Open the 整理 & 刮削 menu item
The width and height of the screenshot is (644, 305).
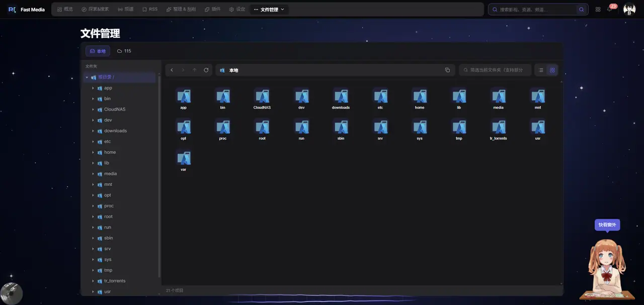coord(181,9)
